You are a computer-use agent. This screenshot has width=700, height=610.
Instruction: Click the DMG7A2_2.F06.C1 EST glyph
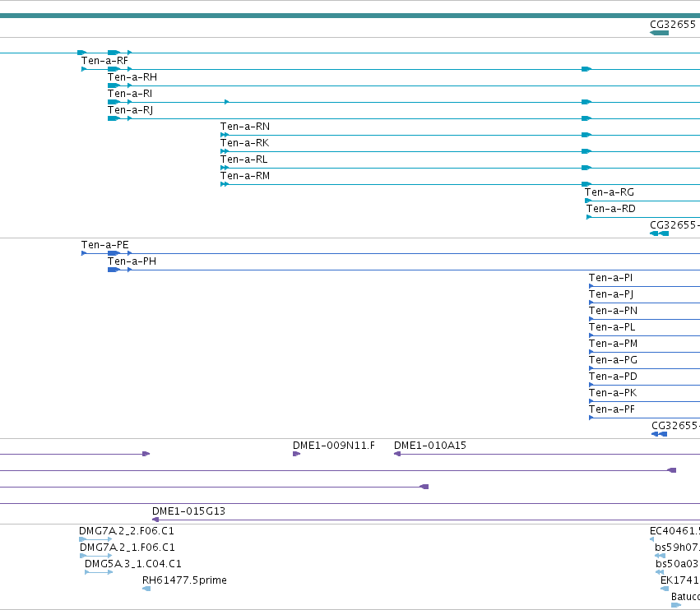click(95, 539)
